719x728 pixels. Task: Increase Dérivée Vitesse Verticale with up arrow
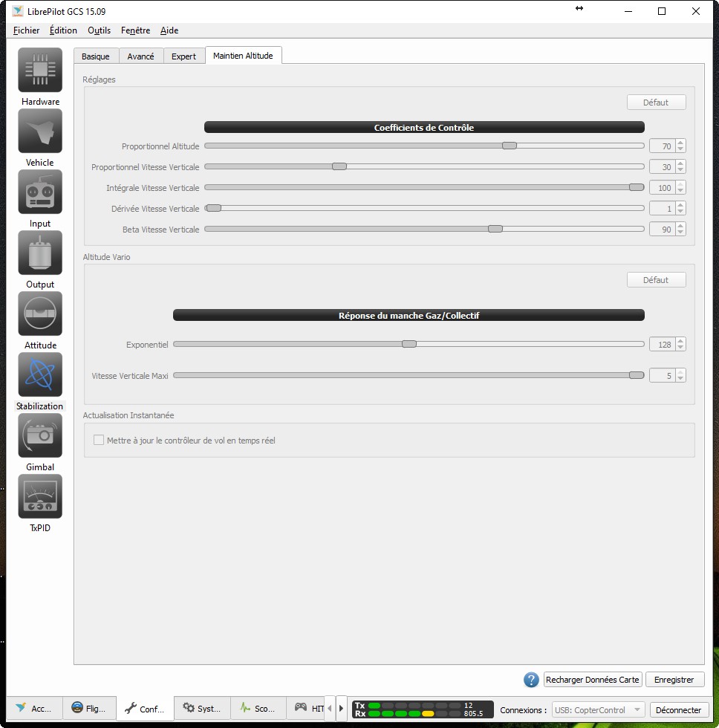pos(680,205)
